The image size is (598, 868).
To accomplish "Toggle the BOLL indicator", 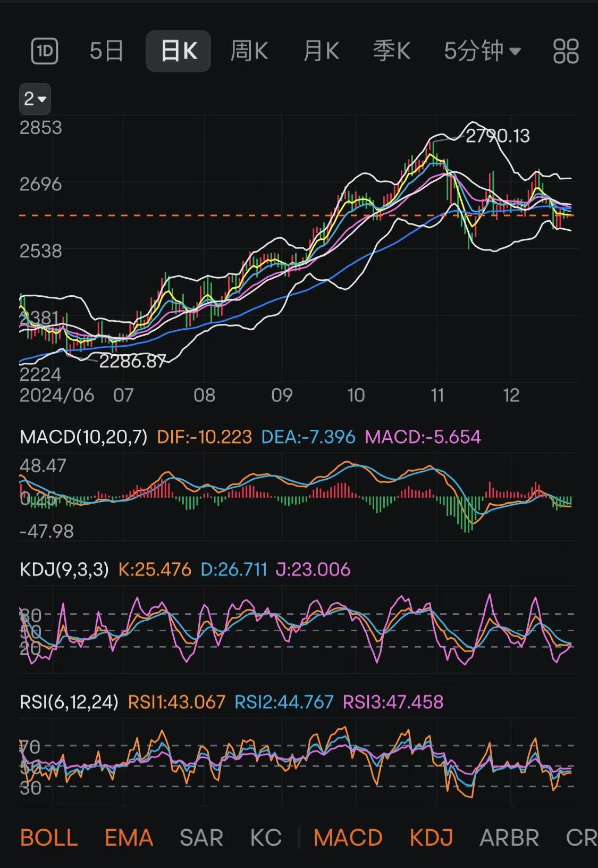I will pyautogui.click(x=49, y=838).
